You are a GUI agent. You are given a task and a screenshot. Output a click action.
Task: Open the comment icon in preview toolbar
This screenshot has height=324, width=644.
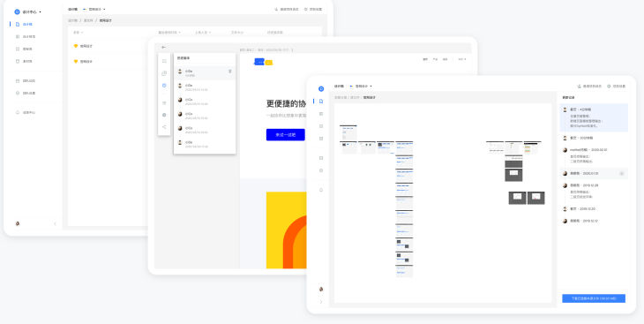[x=164, y=61]
